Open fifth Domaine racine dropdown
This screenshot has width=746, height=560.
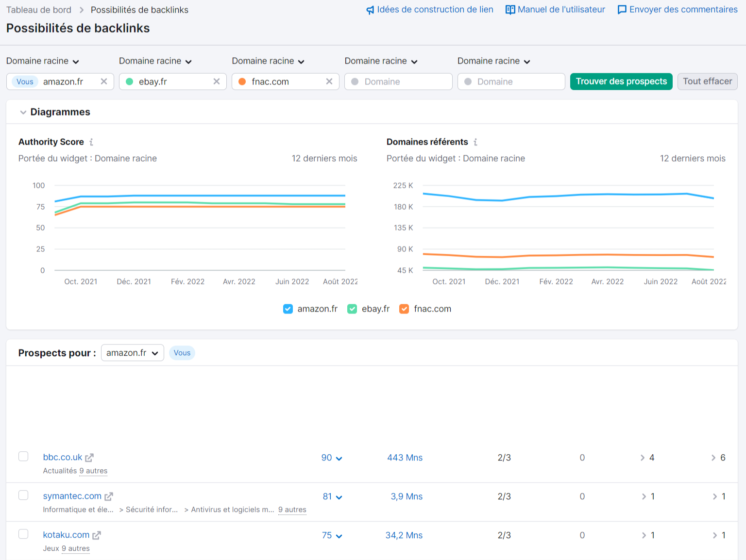pyautogui.click(x=494, y=61)
